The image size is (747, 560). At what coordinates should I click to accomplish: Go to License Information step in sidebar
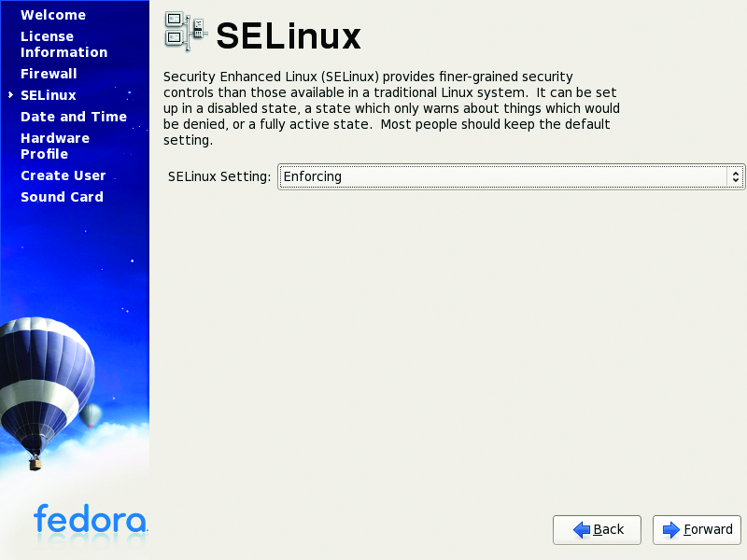click(x=63, y=45)
